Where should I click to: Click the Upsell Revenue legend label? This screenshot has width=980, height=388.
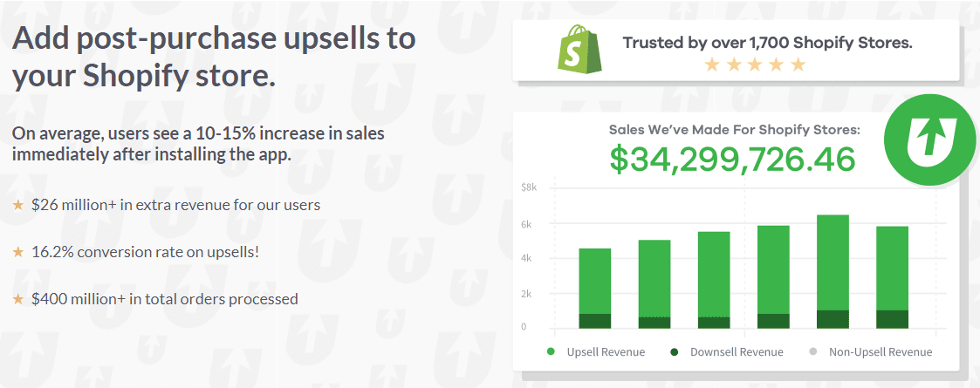point(606,351)
